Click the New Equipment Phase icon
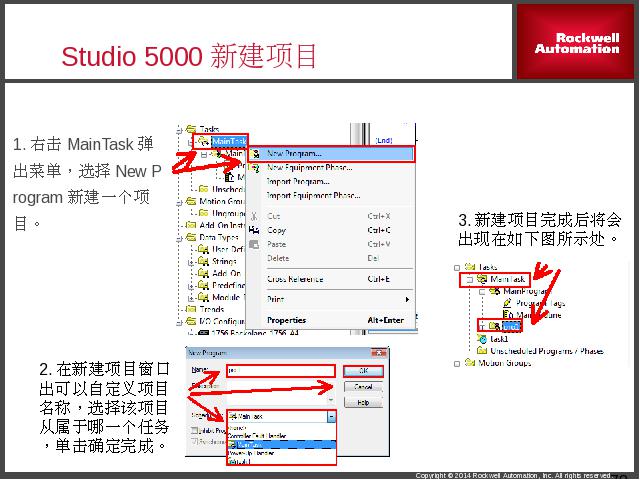This screenshot has width=640, height=480. (255, 167)
